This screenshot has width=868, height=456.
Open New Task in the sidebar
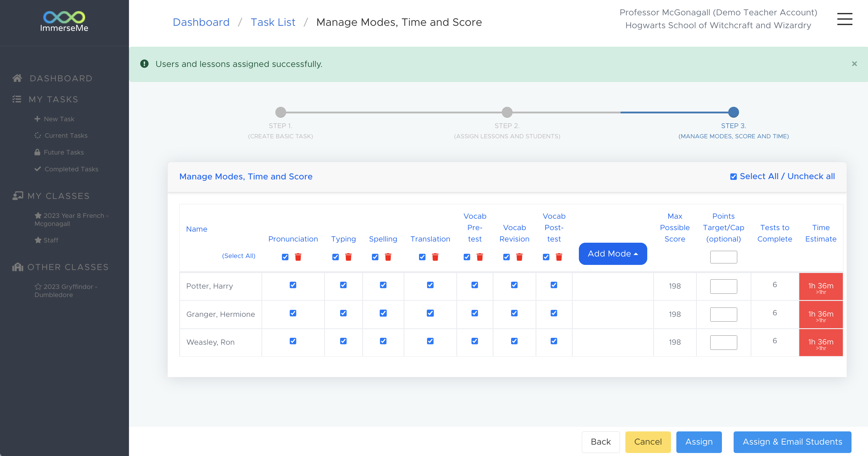(59, 119)
